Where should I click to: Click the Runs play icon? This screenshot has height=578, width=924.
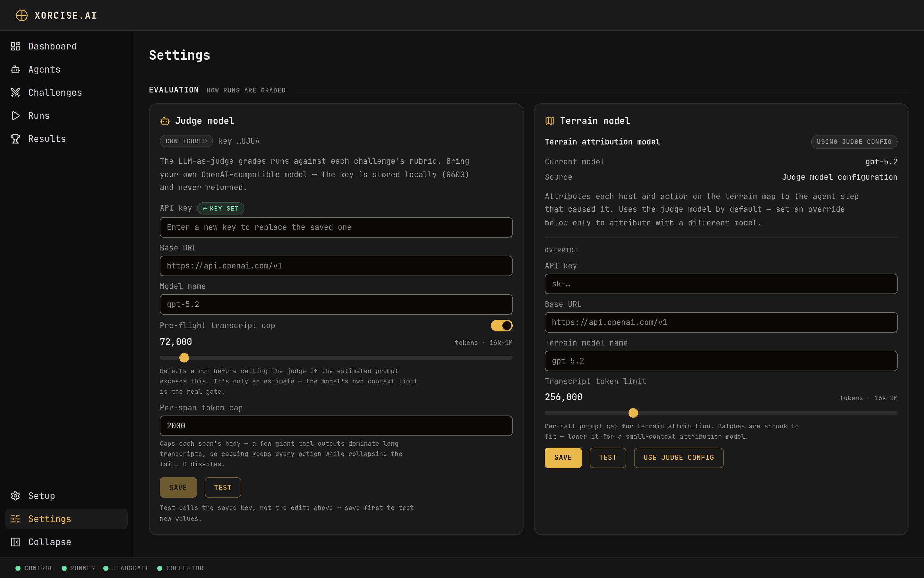15,116
